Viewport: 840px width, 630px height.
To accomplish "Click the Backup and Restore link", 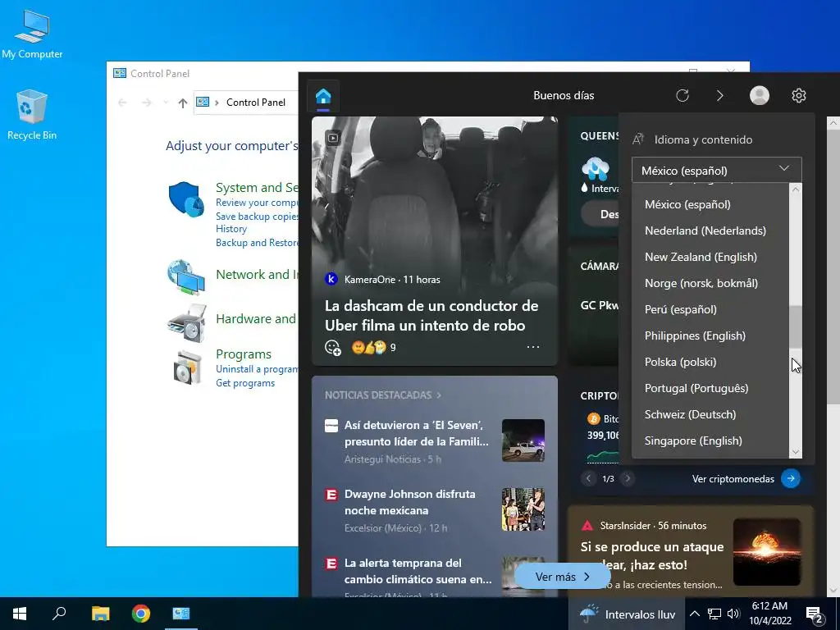I will [x=257, y=243].
